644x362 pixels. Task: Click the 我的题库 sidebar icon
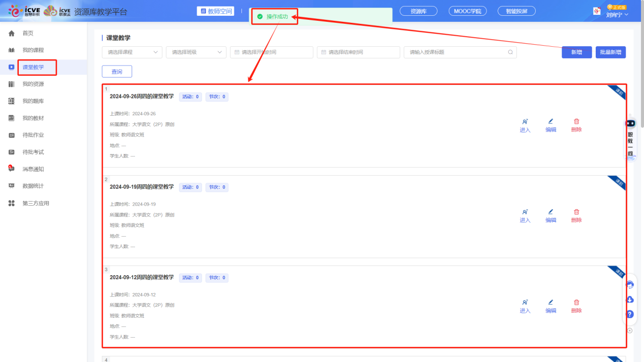tap(12, 101)
